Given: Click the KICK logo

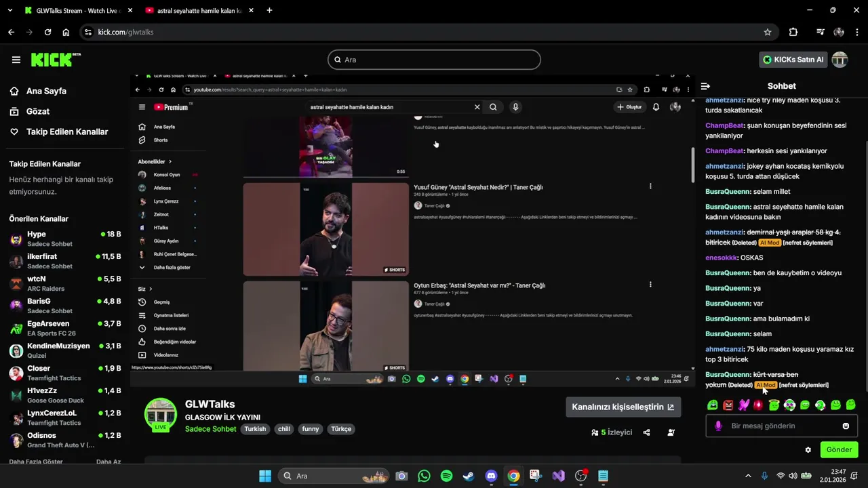Looking at the screenshot, I should pyautogui.click(x=56, y=60).
